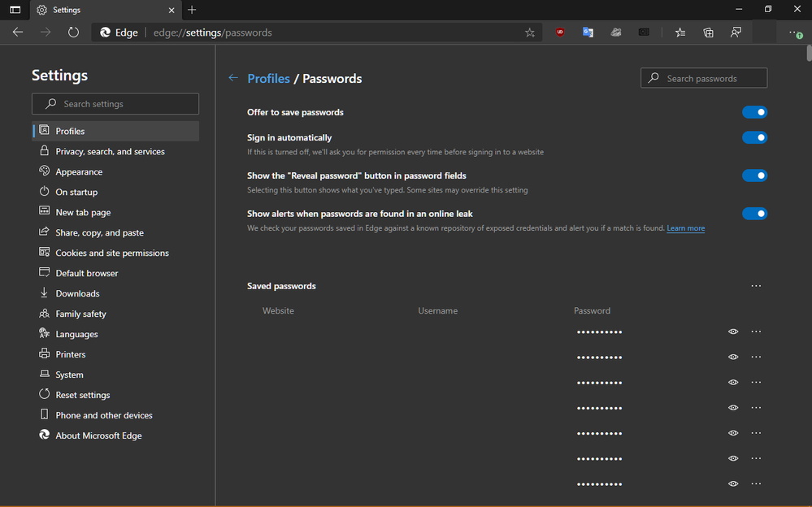Open more actions for the first saved password

(756, 331)
